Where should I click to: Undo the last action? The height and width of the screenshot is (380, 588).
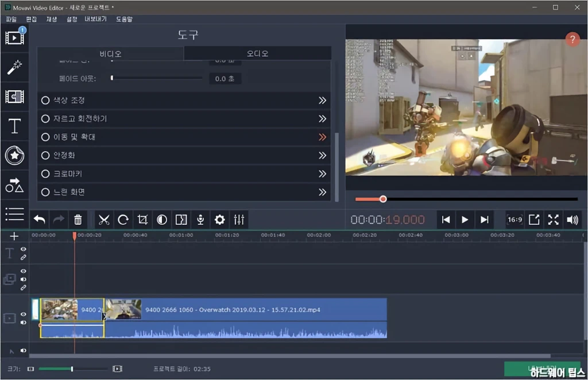pos(40,220)
